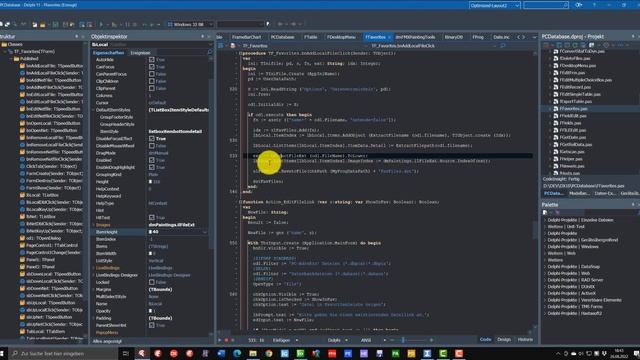Click the search field in the IDE title bar
This screenshot has height=360, width=640.
click(x=546, y=5)
